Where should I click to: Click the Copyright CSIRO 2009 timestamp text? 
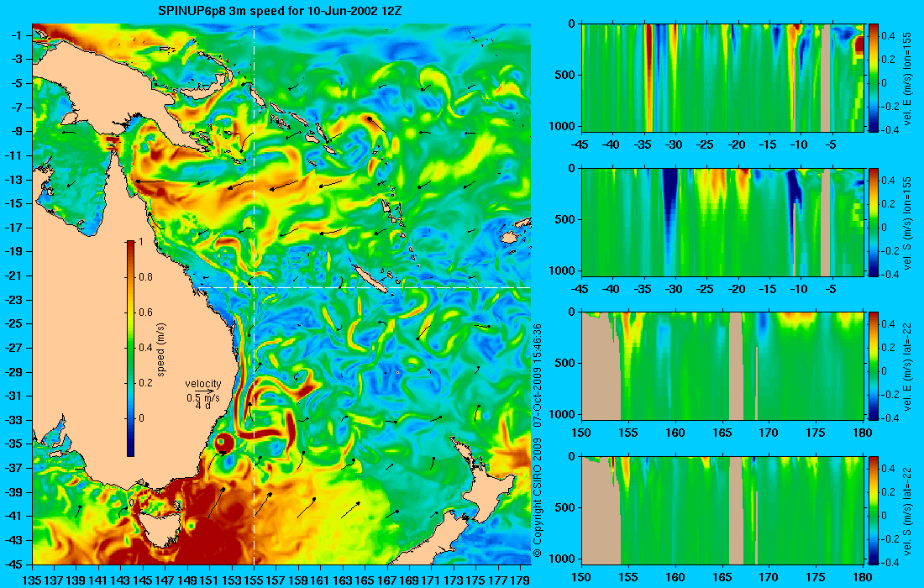[x=538, y=439]
